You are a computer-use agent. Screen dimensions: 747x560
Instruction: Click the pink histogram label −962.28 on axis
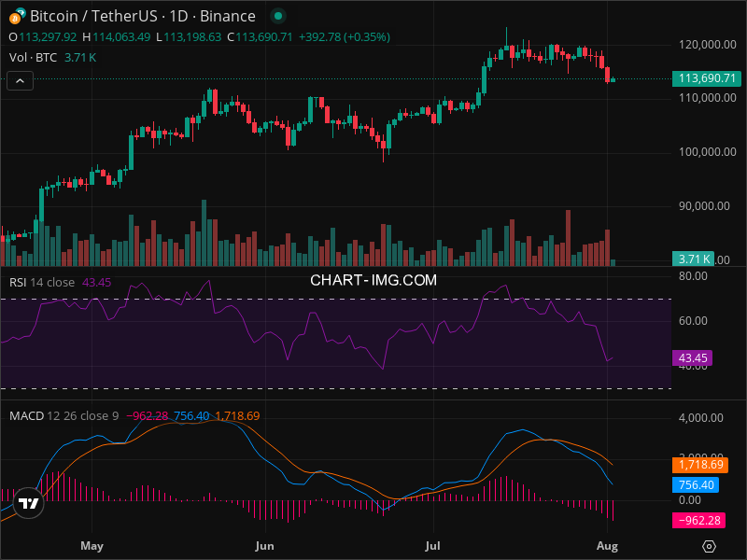point(698,521)
